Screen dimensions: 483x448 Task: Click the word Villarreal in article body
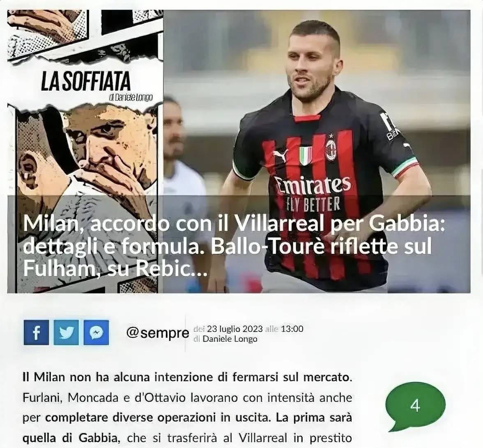tap(263, 438)
